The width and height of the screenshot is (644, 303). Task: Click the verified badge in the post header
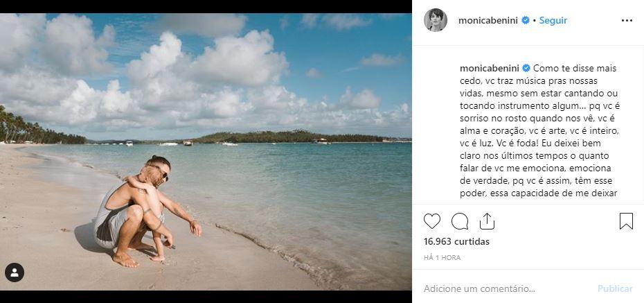pyautogui.click(x=526, y=21)
